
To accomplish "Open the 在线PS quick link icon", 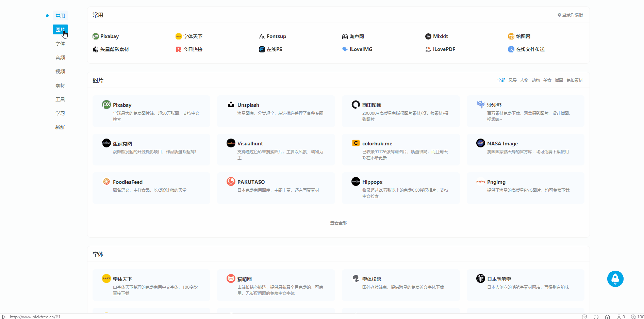I will [262, 49].
